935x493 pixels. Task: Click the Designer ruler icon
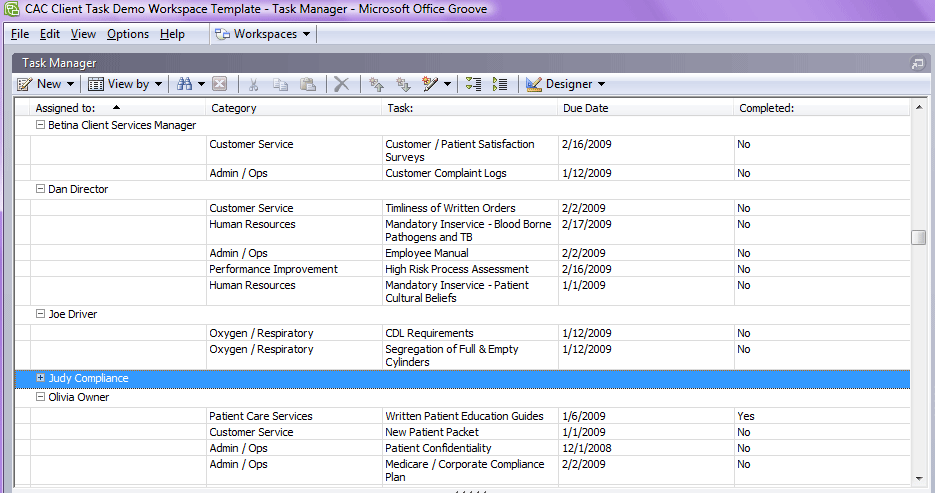[534, 84]
